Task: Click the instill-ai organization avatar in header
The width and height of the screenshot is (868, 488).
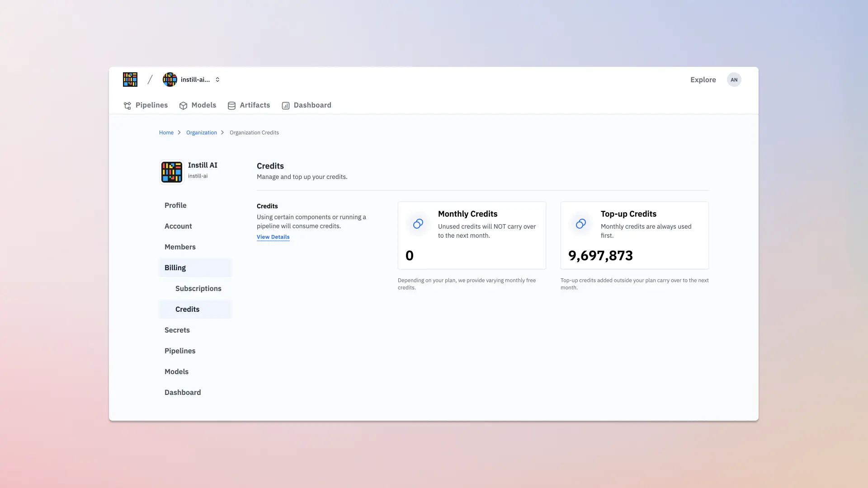Action: (170, 80)
